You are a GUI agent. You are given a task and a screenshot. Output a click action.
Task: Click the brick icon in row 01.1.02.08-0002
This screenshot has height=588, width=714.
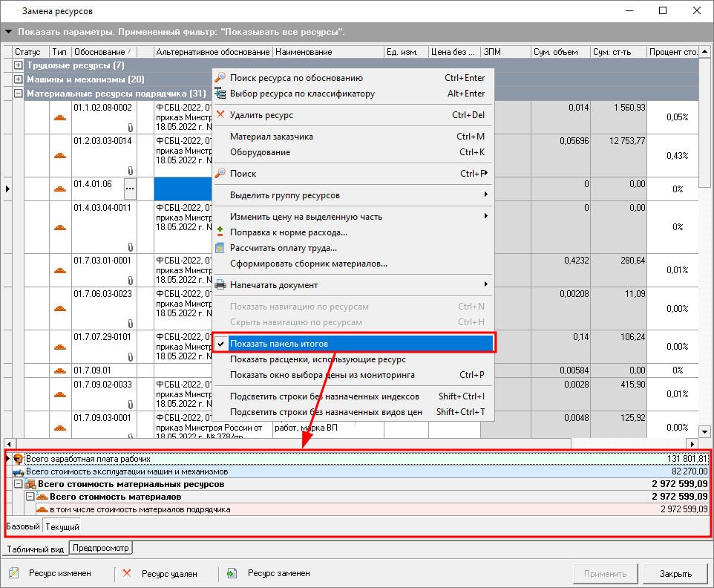(60, 117)
